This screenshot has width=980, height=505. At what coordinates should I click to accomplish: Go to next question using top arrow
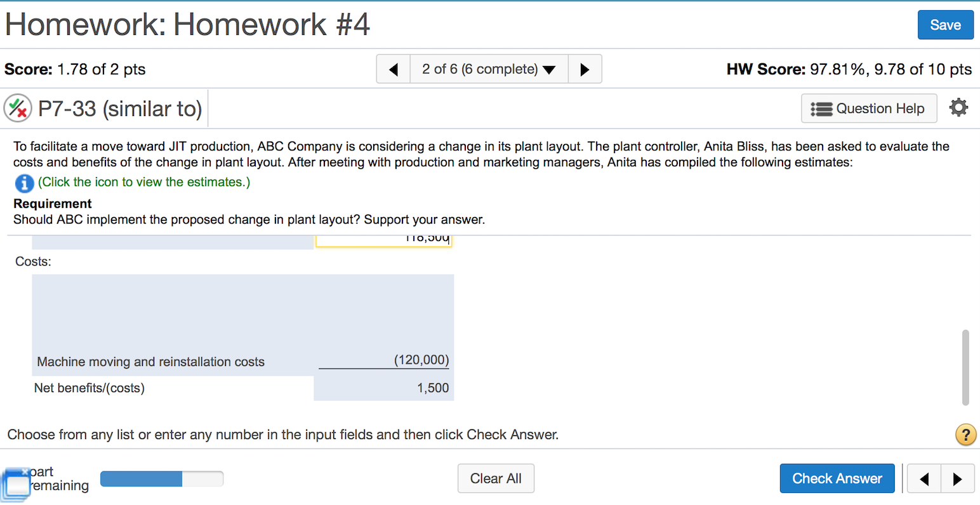[585, 69]
